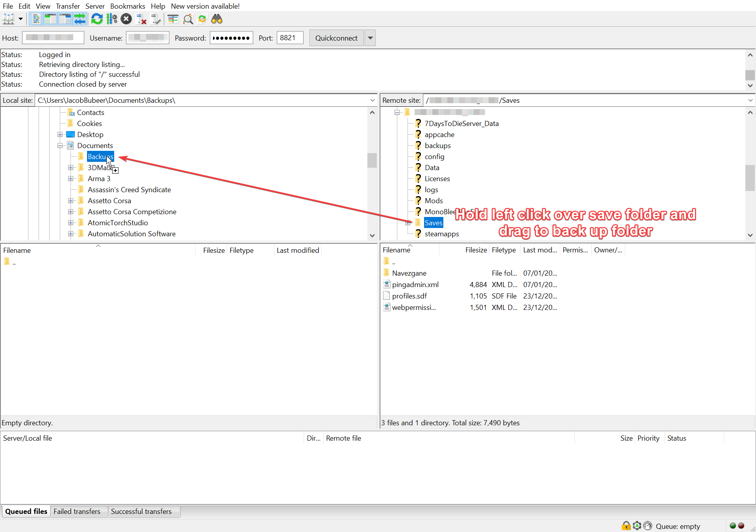The width and height of the screenshot is (756, 532).
Task: Toggle local directory tree display icon
Action: point(50,19)
